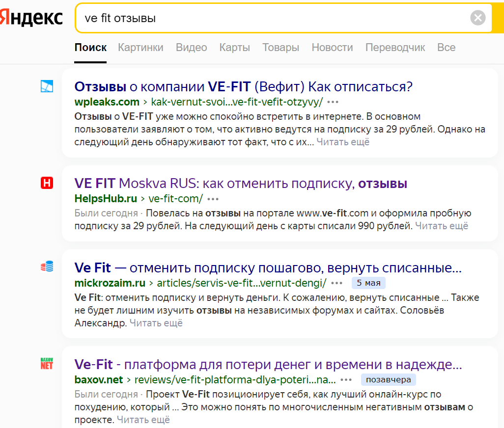
Task: Go to the Новости tab
Action: coord(332,48)
